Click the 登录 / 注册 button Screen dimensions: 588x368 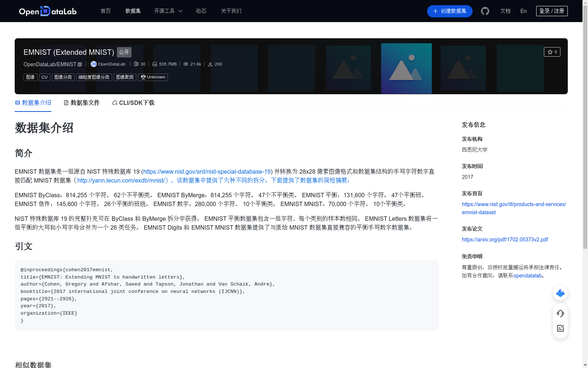pos(552,11)
